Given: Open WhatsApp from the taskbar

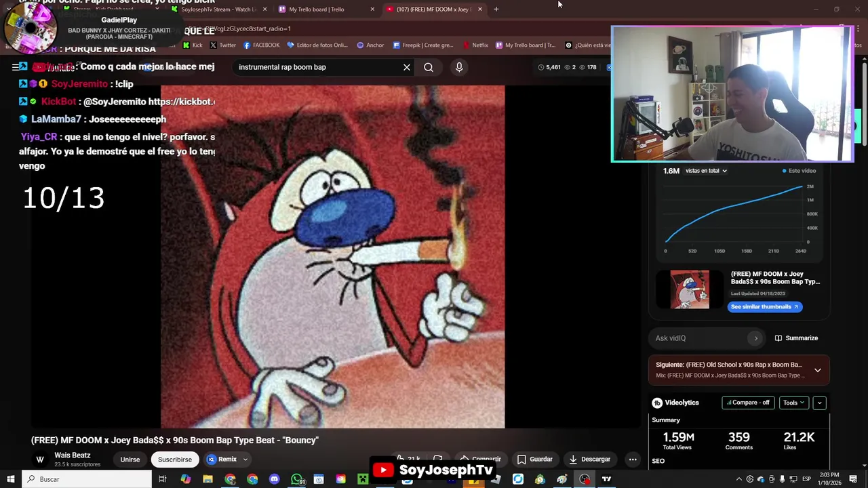Looking at the screenshot, I should point(297,479).
